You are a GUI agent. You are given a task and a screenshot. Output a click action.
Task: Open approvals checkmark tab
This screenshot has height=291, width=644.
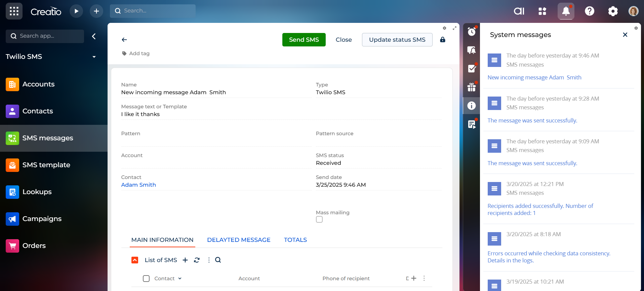(472, 69)
